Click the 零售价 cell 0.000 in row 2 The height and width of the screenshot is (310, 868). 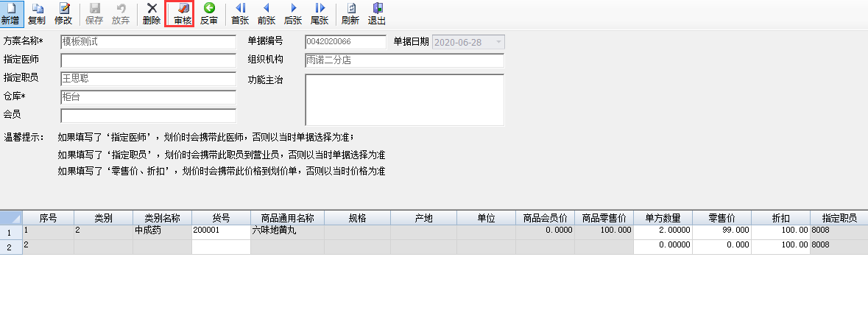(x=721, y=247)
